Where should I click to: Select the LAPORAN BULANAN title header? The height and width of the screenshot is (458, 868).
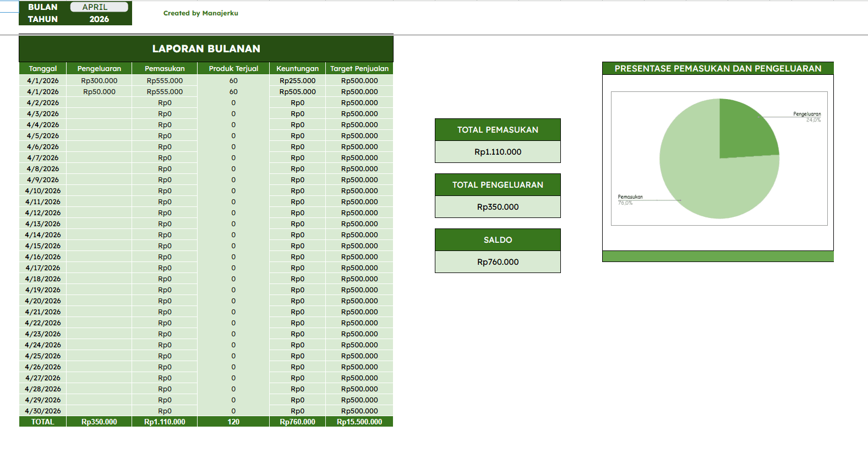click(x=206, y=48)
